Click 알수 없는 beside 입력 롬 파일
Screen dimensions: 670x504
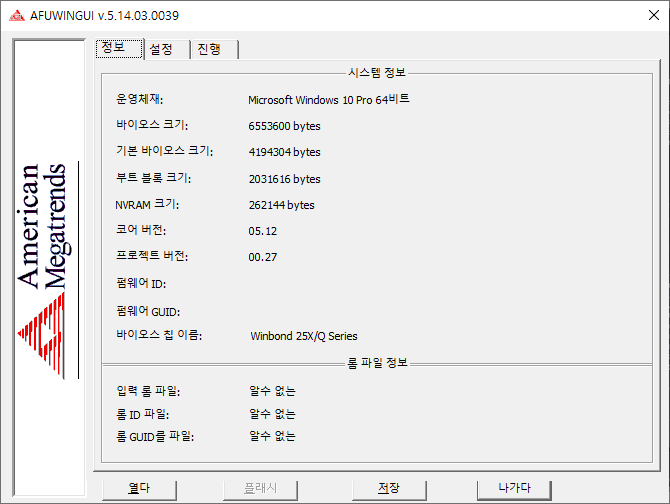tap(272, 391)
